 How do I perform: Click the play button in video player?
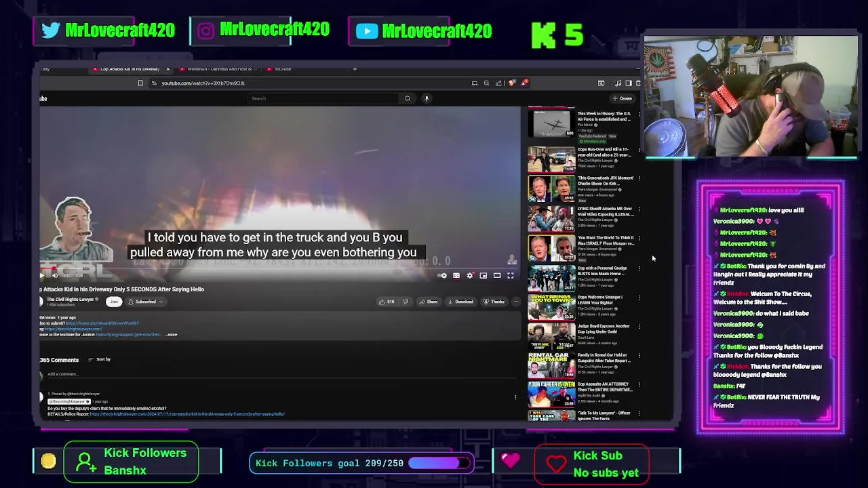42,275
